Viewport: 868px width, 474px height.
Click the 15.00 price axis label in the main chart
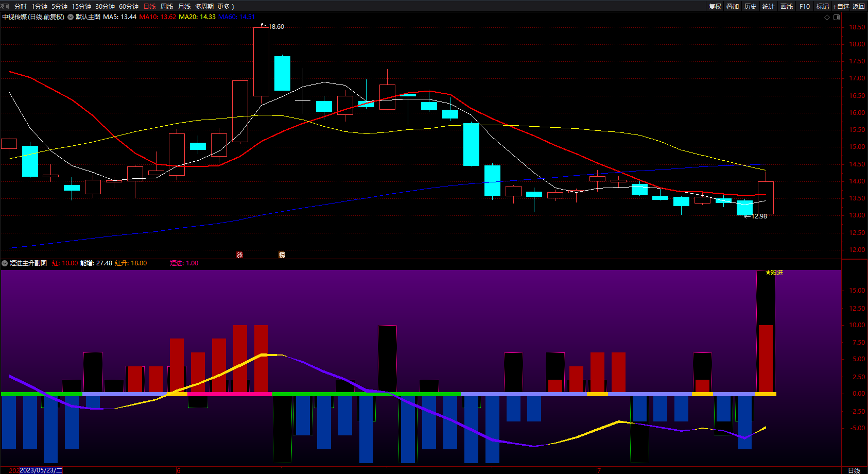[857, 147]
